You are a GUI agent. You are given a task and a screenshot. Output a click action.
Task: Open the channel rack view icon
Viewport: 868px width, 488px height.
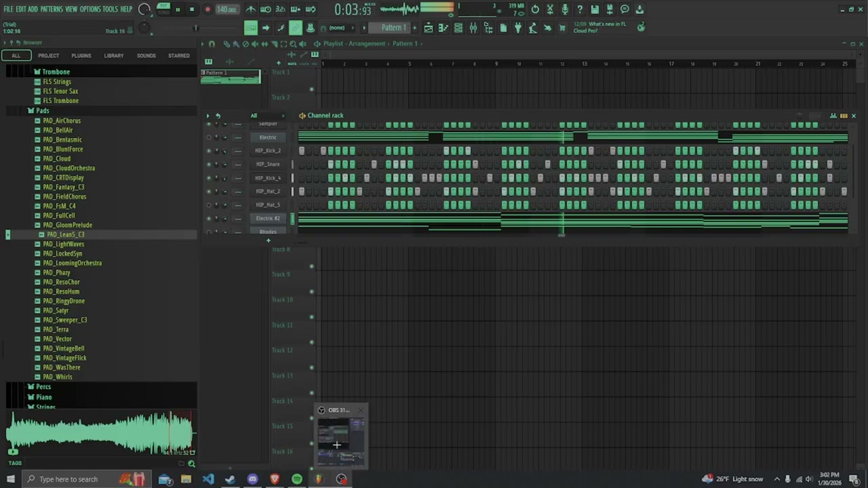pyautogui.click(x=458, y=28)
